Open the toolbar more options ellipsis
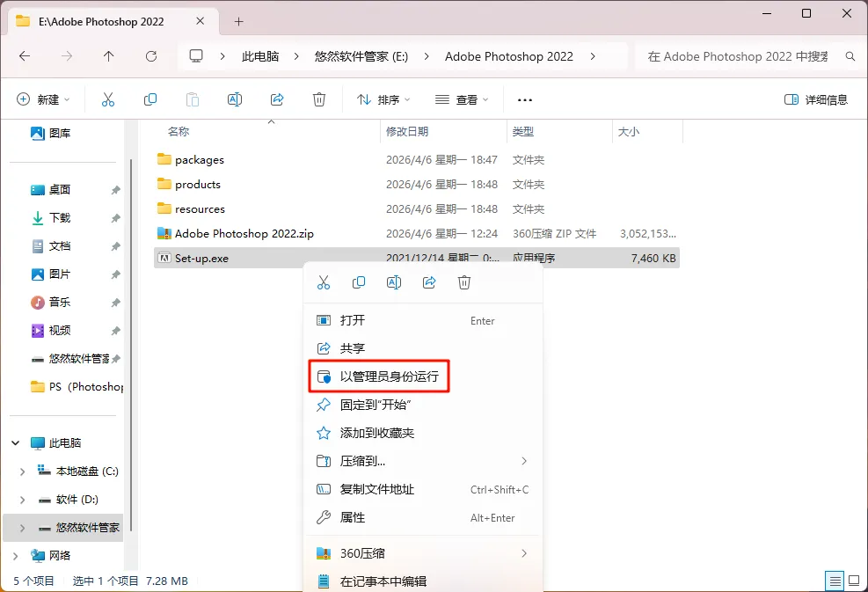868x592 pixels. click(524, 100)
